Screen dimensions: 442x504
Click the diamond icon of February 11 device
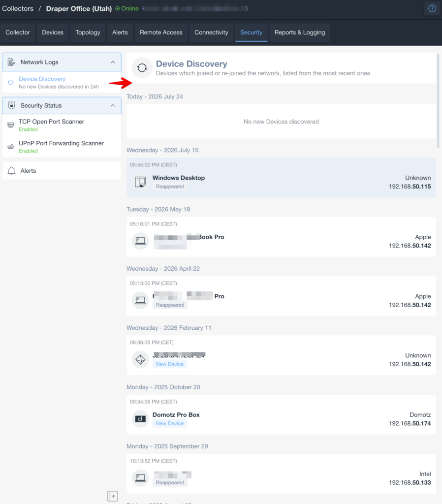[x=140, y=360]
